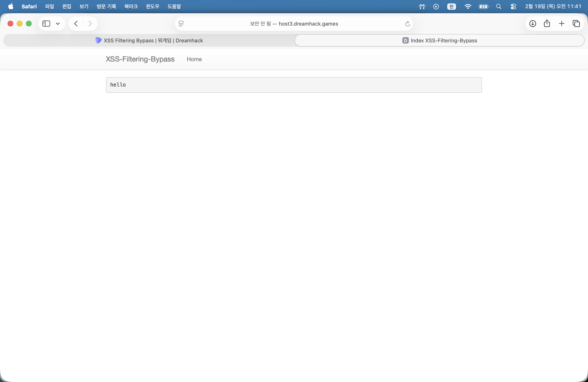Image resolution: width=588 pixels, height=382 pixels.
Task: Open the Wi-Fi status menu
Action: point(468,6)
